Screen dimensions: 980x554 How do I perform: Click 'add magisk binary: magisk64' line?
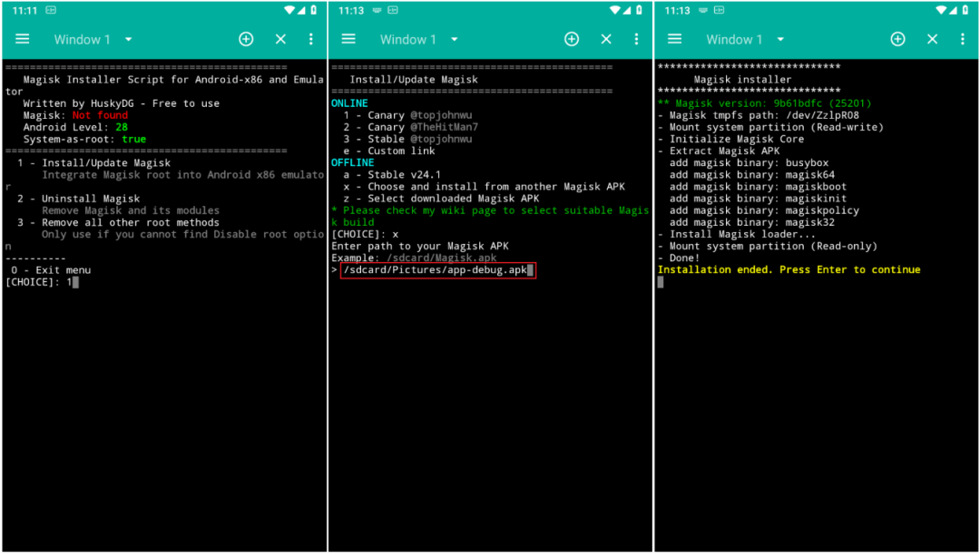tap(752, 174)
